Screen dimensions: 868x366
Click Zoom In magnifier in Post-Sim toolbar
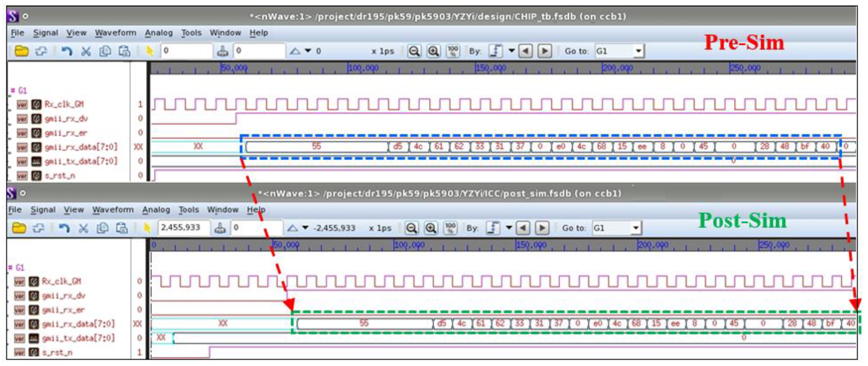(431, 228)
